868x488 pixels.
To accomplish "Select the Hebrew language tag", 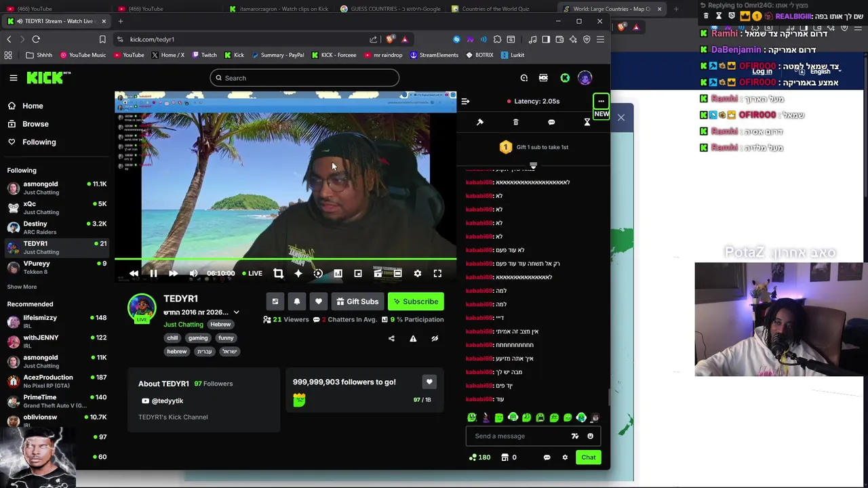I will click(220, 325).
